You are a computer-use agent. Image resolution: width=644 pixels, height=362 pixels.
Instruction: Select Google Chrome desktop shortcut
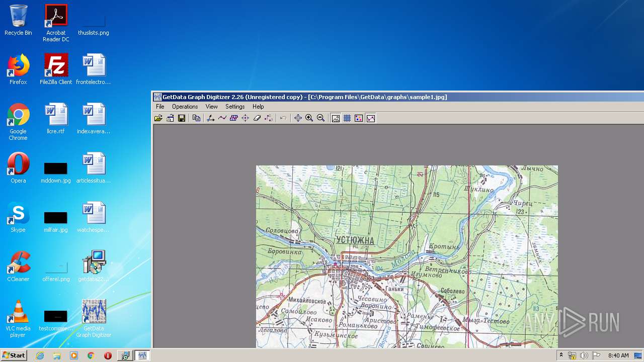coord(18,122)
